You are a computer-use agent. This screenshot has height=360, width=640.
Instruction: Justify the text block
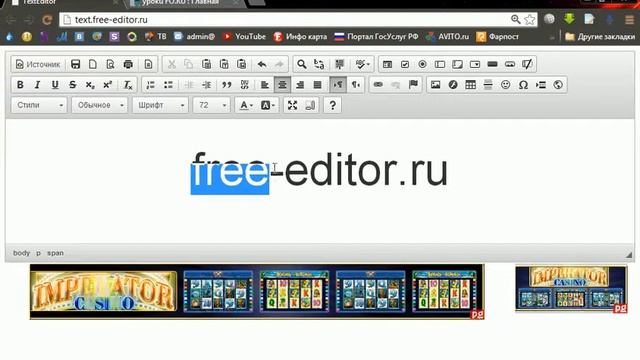318,84
